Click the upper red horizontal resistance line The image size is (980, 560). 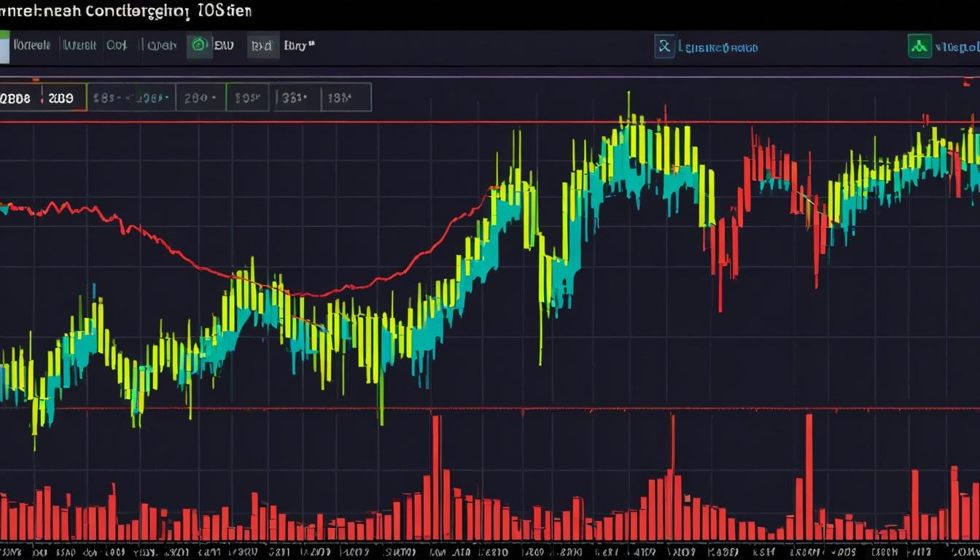(437, 122)
